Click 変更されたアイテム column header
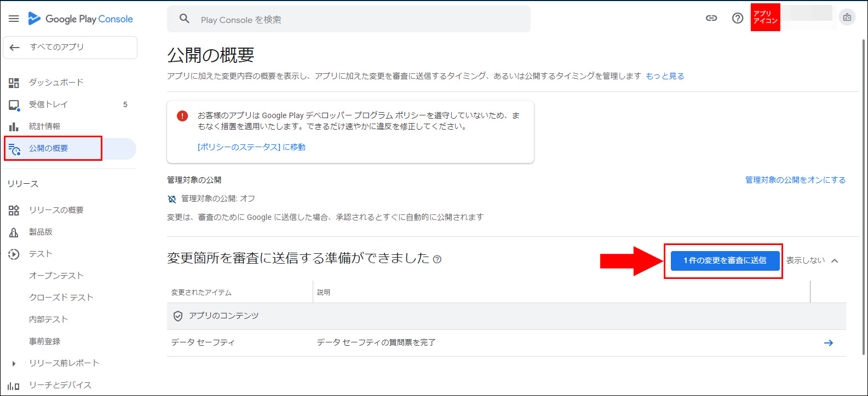Image resolution: width=868 pixels, height=396 pixels. 202,293
